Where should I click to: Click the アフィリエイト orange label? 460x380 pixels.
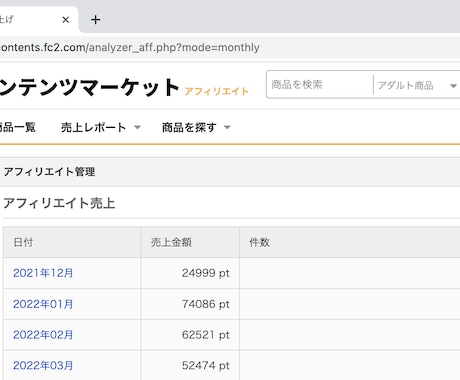pos(217,91)
